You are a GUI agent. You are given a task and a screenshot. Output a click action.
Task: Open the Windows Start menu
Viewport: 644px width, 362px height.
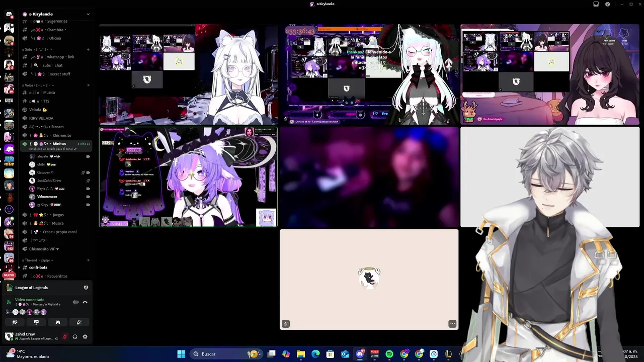click(181, 354)
